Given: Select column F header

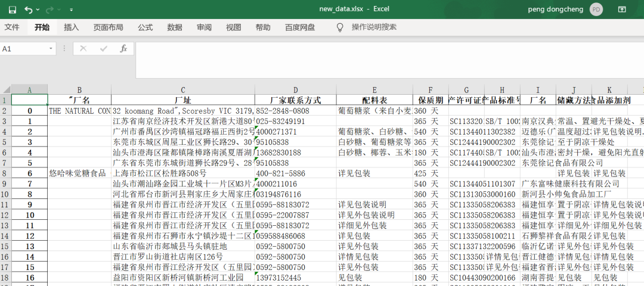Looking at the screenshot, I should tap(431, 90).
